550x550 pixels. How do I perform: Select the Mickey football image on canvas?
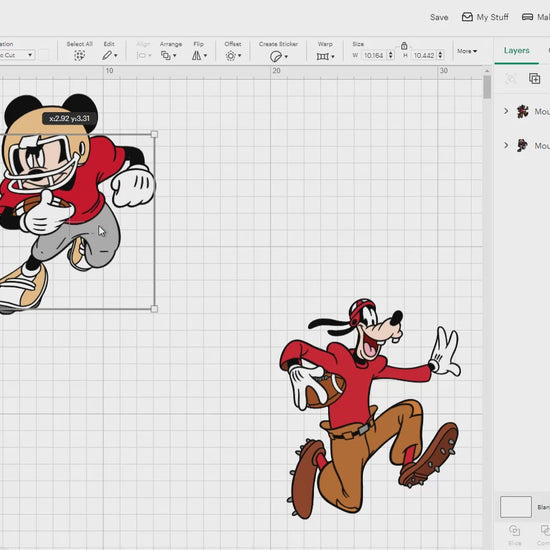[x=77, y=203]
